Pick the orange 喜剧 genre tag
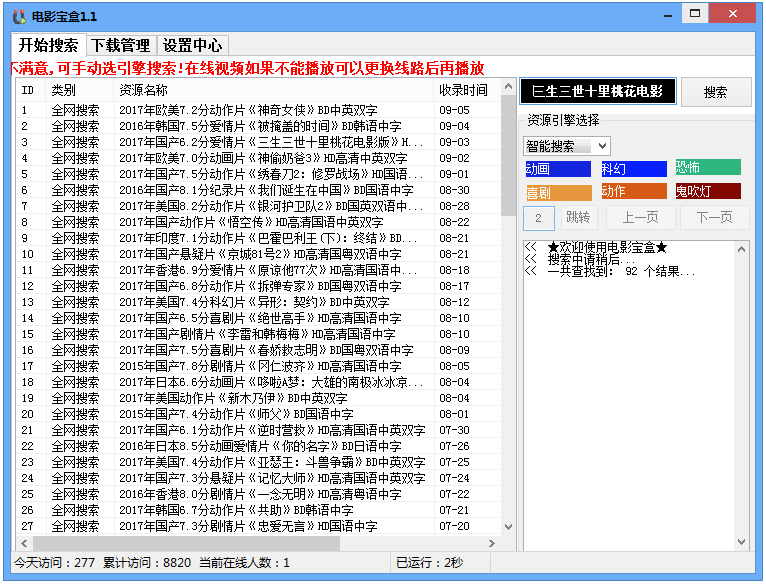Viewport: 766px width, 584px height. coord(557,192)
